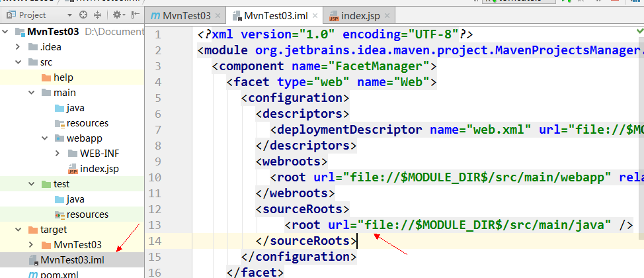Click the FacetManager component tag

(324, 66)
